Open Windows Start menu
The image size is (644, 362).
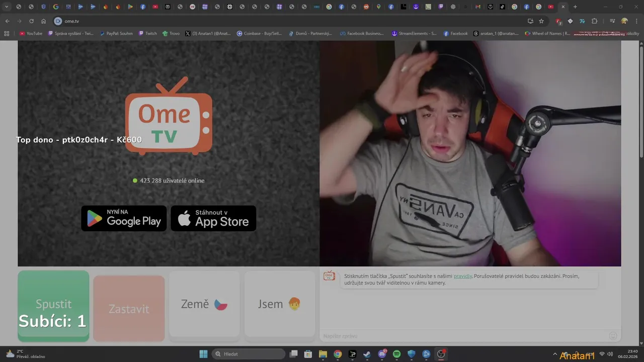[x=203, y=354]
